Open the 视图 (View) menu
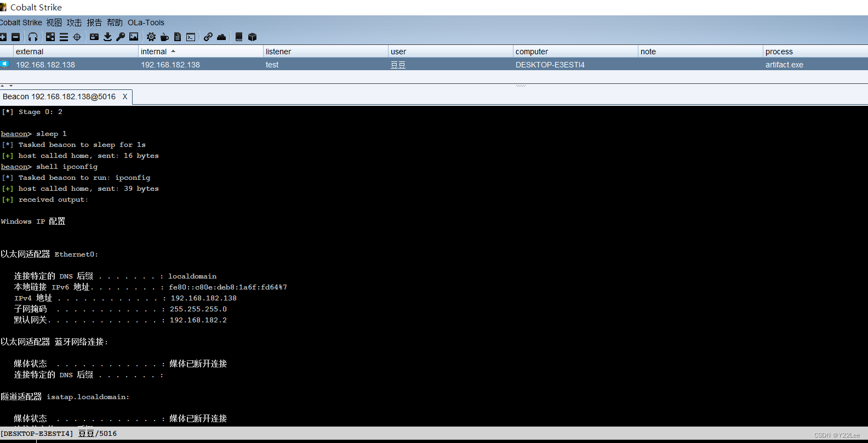Image resolution: width=868 pixels, height=443 pixels. pos(54,22)
